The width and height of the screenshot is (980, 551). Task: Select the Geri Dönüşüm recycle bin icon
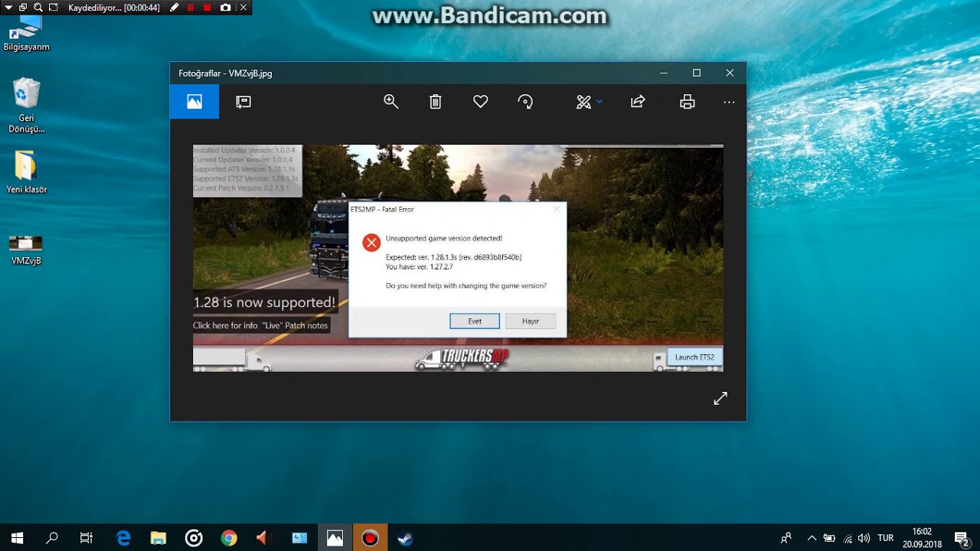coord(26,105)
